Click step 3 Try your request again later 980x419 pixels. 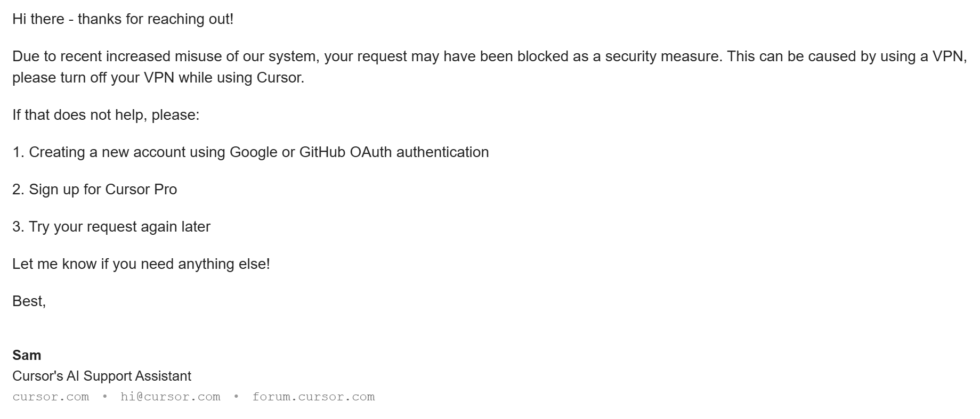pos(111,227)
